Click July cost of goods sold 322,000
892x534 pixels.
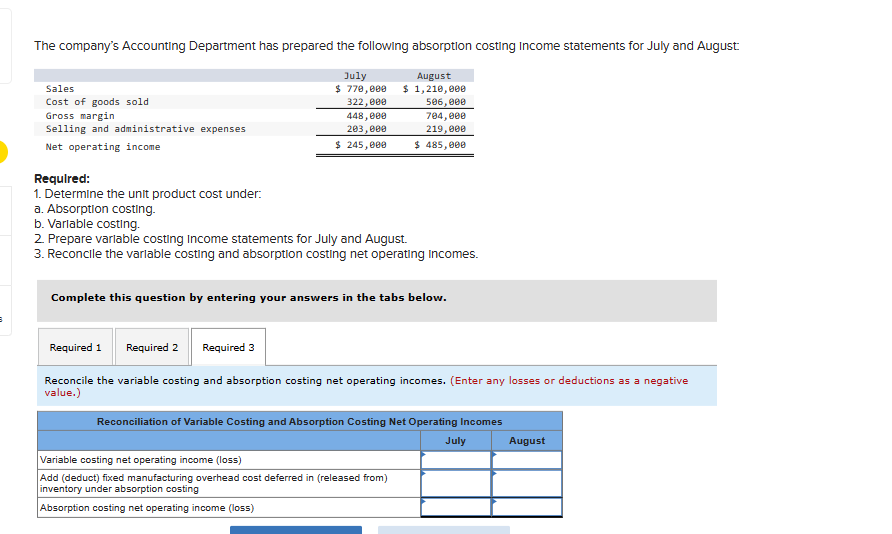tap(366, 102)
